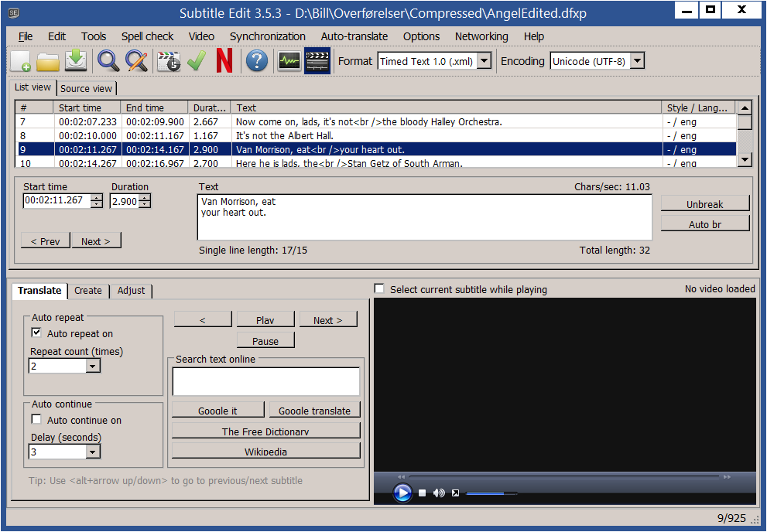Click the Subtitle Edit app icon in title bar
The width and height of the screenshot is (767, 532).
[x=14, y=13]
